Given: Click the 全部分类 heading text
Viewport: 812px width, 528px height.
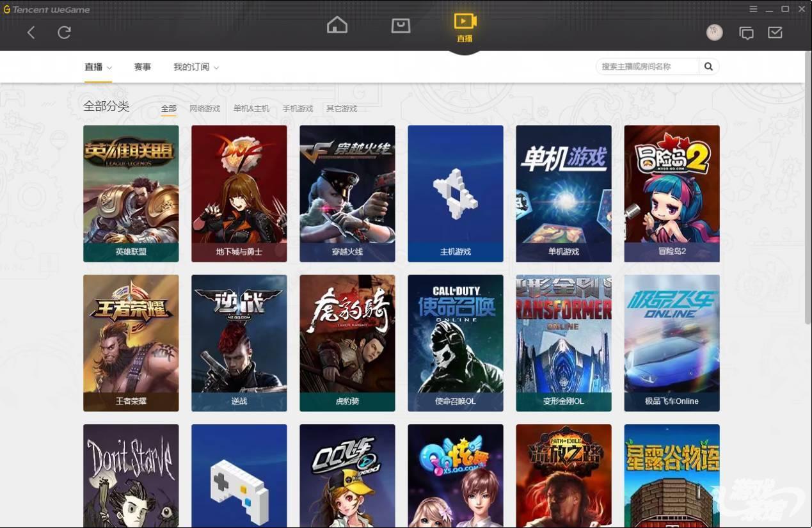Looking at the screenshot, I should 106,106.
